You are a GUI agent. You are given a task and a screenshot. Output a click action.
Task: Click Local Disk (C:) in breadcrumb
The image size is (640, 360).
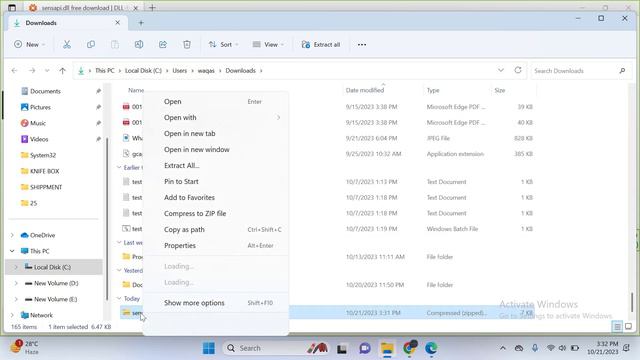click(x=143, y=71)
